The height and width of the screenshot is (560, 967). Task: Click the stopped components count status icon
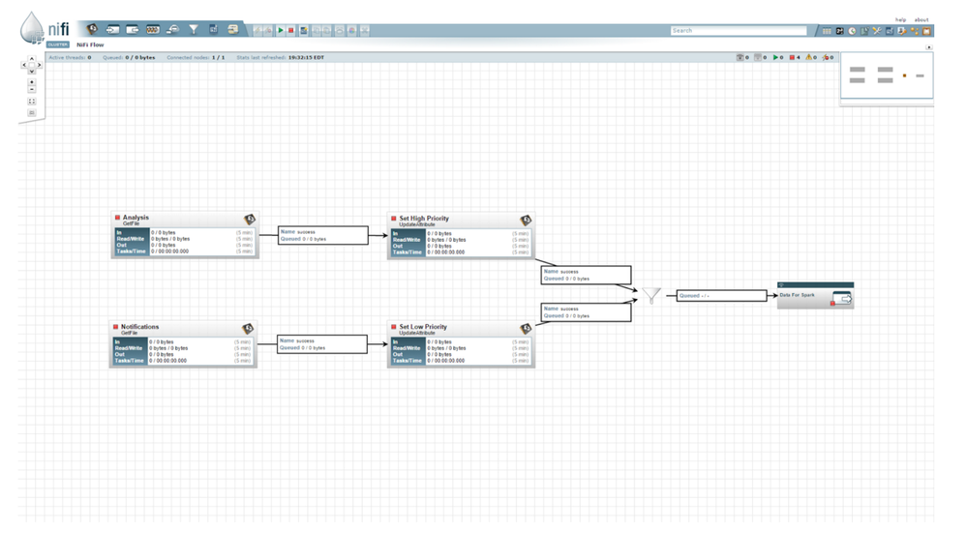pyautogui.click(x=795, y=57)
